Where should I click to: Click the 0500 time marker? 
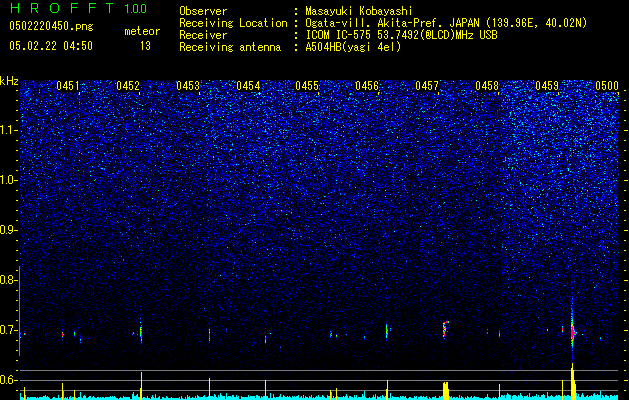click(607, 86)
